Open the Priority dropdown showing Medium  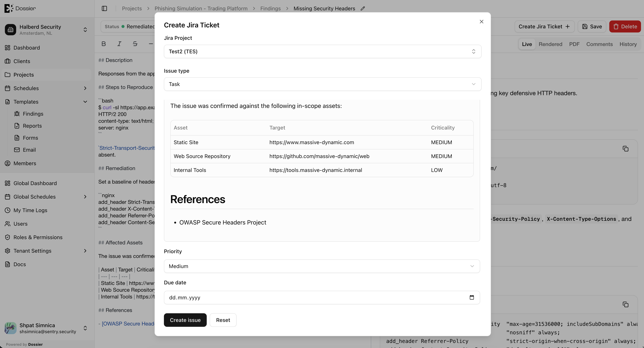click(x=322, y=266)
